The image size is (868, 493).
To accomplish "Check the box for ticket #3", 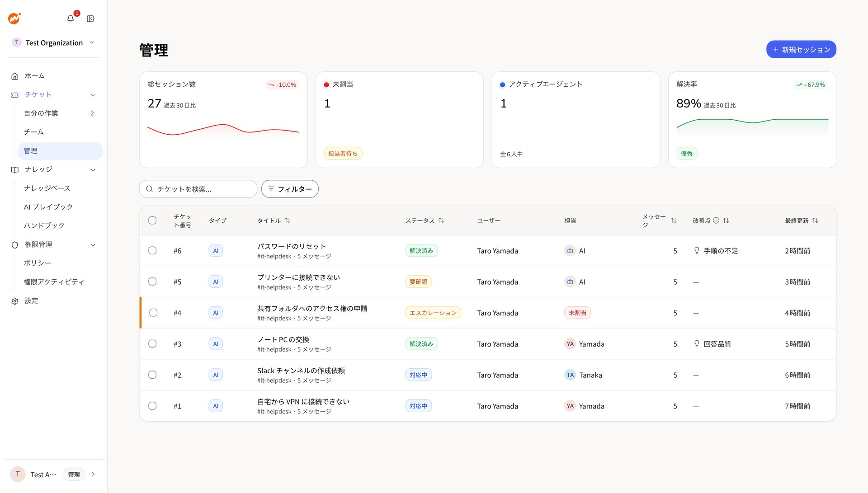I will 152,344.
